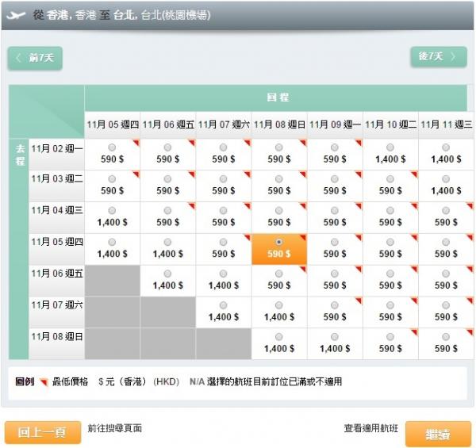Click the highlighted orange 590 $ selected fare

coord(279,249)
